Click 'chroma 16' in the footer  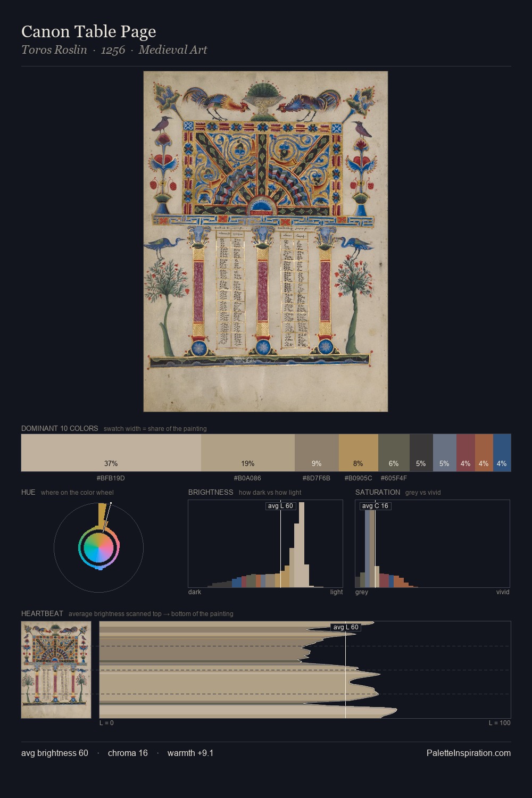(128, 753)
